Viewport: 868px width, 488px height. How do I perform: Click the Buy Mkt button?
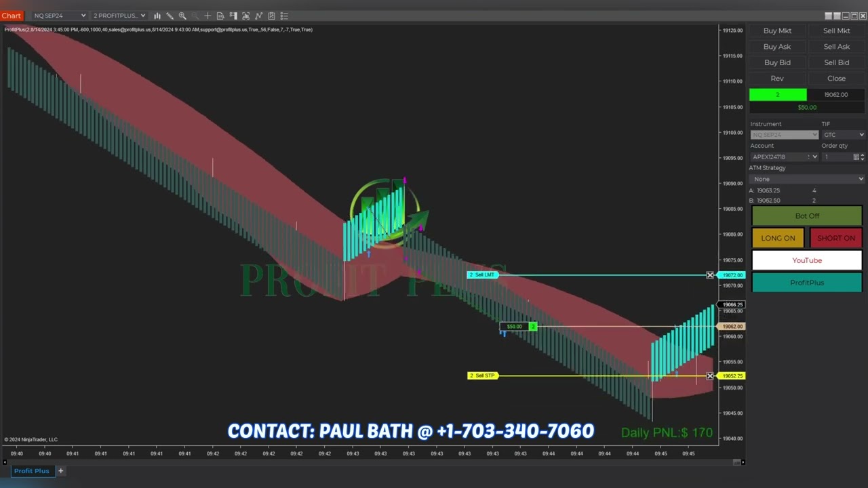[777, 30]
